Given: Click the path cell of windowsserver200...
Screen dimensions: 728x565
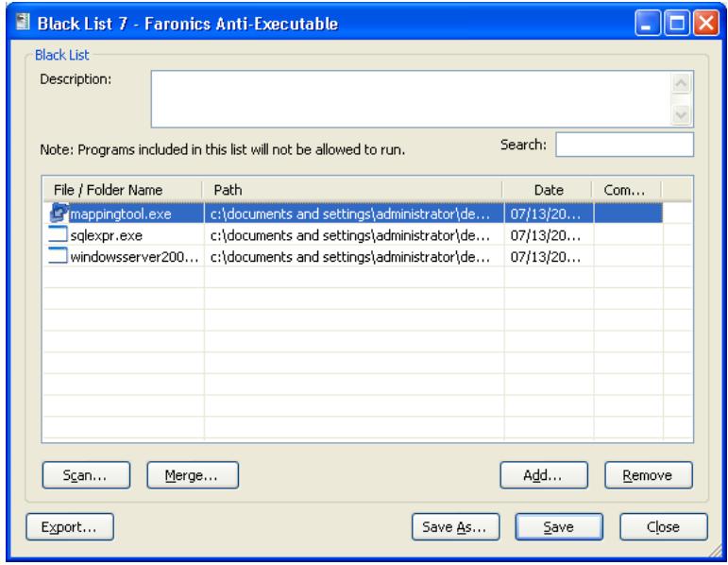Looking at the screenshot, I should (x=354, y=256).
